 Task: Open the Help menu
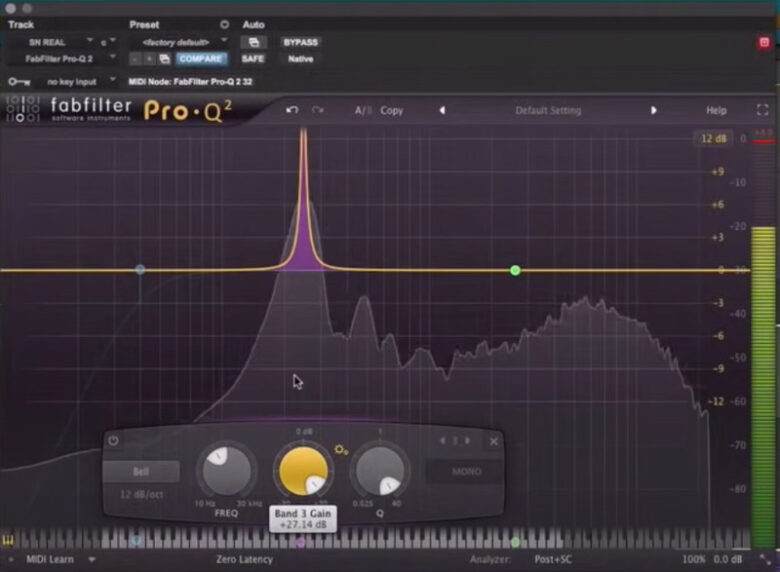716,110
